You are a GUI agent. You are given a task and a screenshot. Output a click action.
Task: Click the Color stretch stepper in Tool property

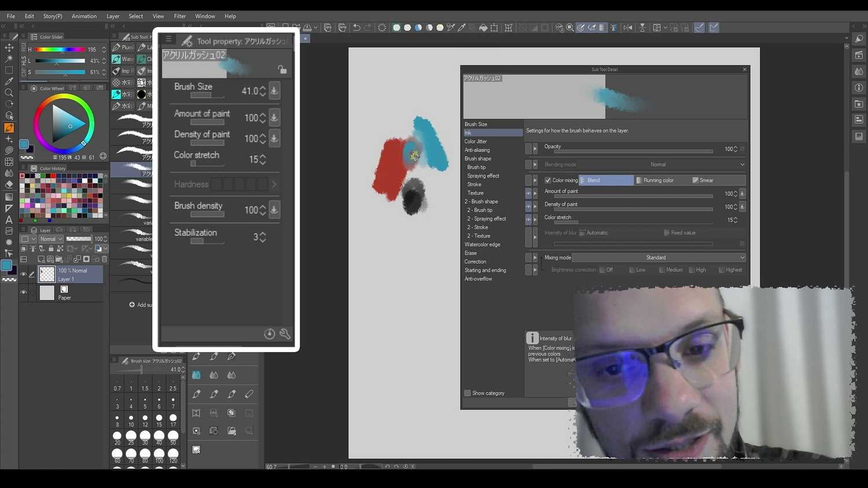[x=263, y=159]
